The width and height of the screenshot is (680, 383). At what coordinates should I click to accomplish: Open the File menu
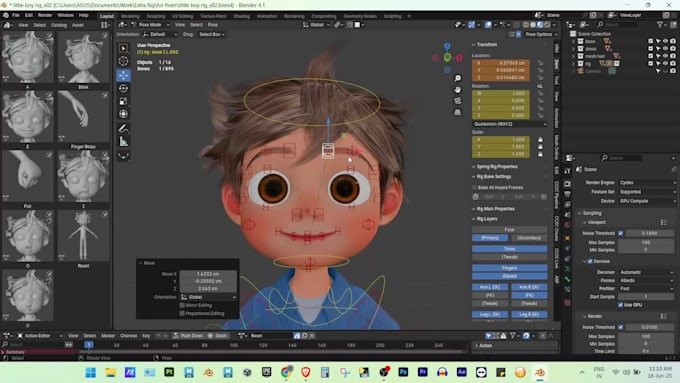point(16,15)
